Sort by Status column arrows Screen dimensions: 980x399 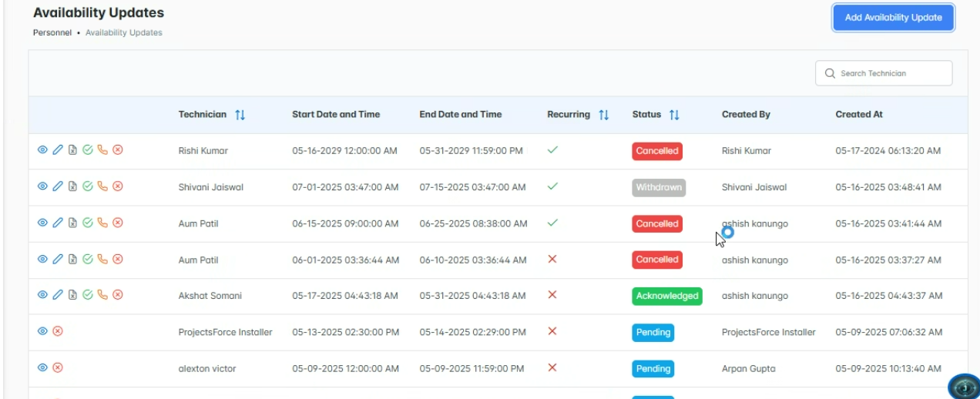click(x=675, y=115)
